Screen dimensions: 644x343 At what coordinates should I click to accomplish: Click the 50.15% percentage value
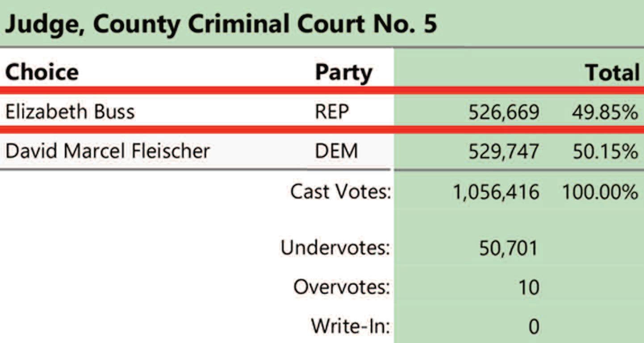pyautogui.click(x=605, y=152)
